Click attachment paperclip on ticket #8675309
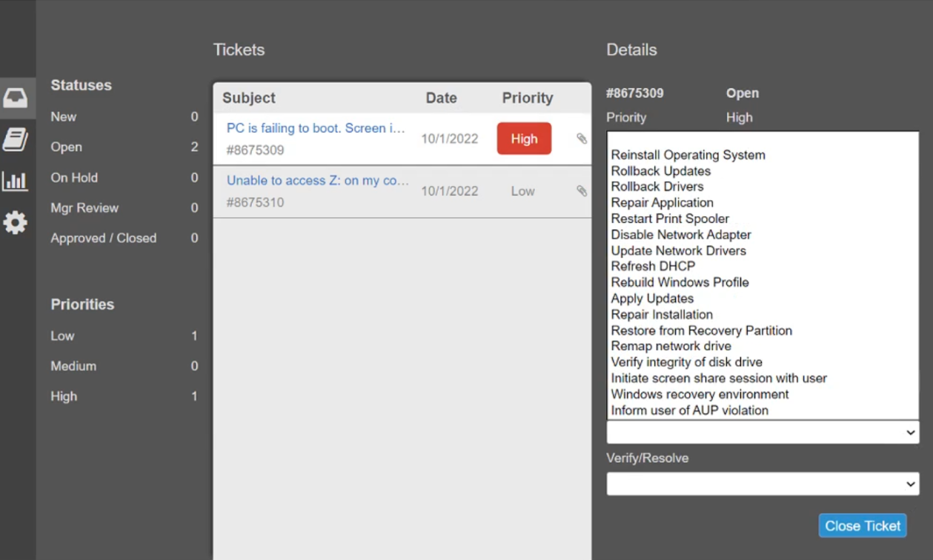 pyautogui.click(x=582, y=139)
